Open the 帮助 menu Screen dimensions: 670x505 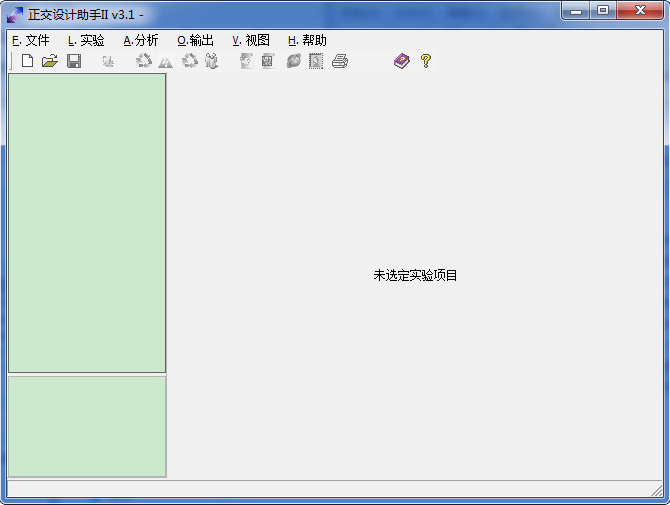click(307, 40)
